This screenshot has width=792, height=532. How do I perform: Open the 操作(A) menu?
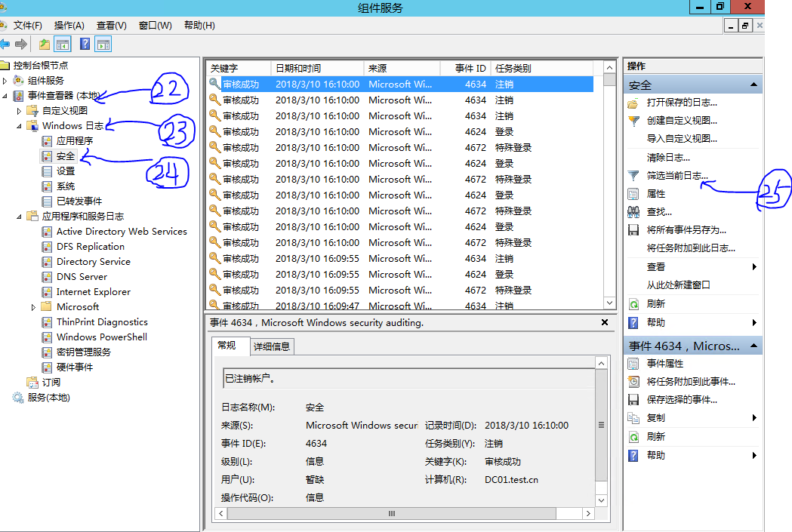click(x=69, y=25)
